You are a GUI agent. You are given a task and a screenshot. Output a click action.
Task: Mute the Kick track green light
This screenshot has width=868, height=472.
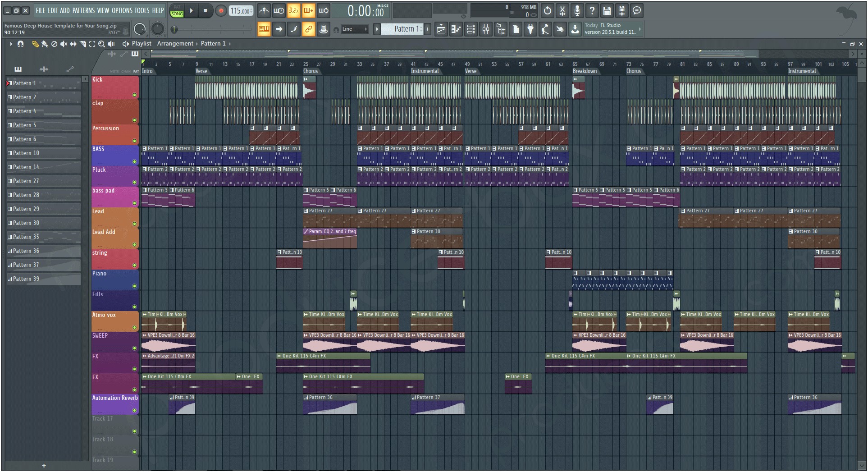[134, 95]
